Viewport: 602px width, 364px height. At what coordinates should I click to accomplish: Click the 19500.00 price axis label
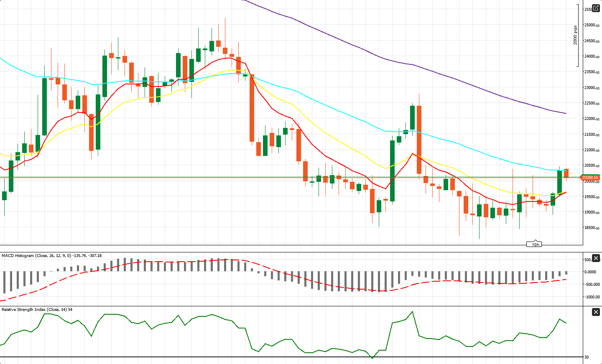[x=592, y=197]
